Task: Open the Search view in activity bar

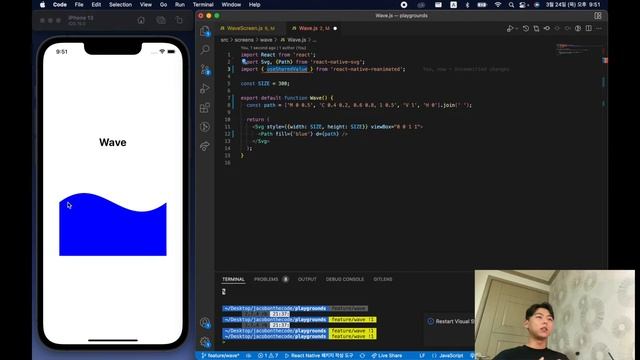Action: [x=205, y=50]
